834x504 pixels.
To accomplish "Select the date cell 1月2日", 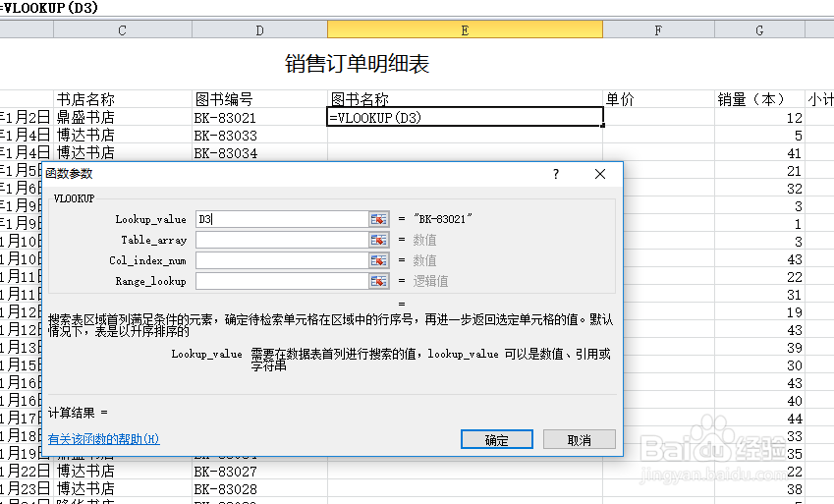I will pyautogui.click(x=27, y=118).
